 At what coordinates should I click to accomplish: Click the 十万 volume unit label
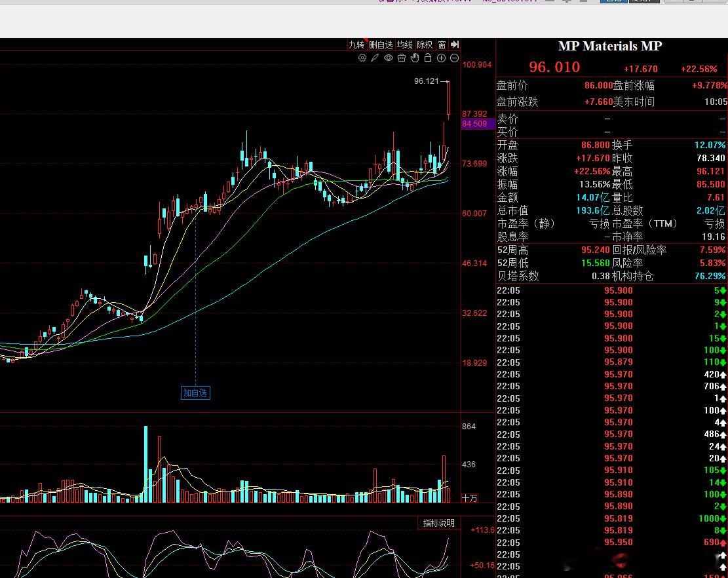tap(470, 498)
